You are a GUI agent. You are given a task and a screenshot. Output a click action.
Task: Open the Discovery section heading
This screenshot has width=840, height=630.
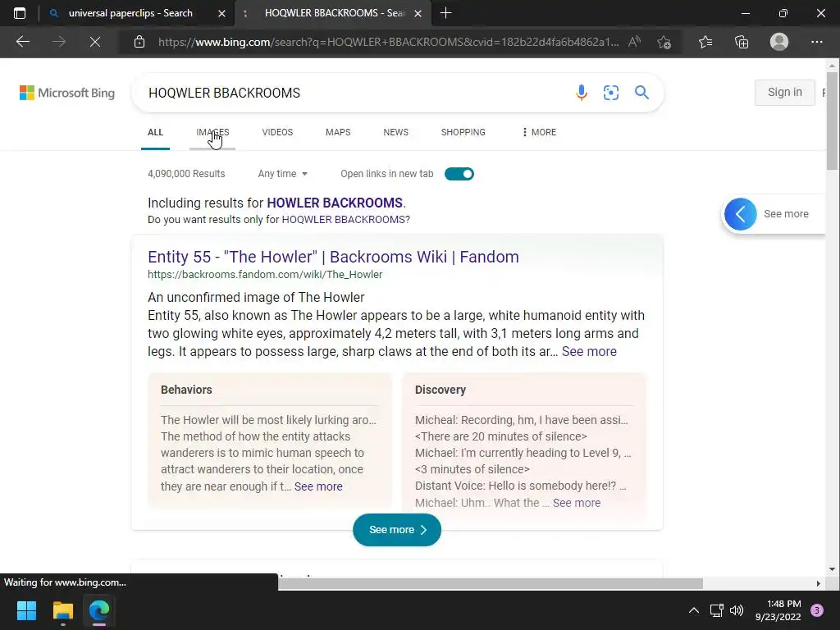coord(441,390)
